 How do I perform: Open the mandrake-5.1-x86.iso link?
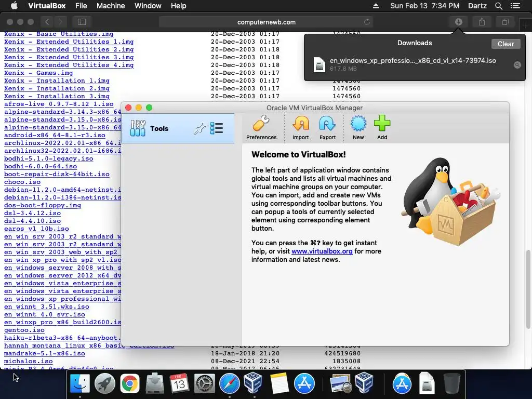(45, 354)
